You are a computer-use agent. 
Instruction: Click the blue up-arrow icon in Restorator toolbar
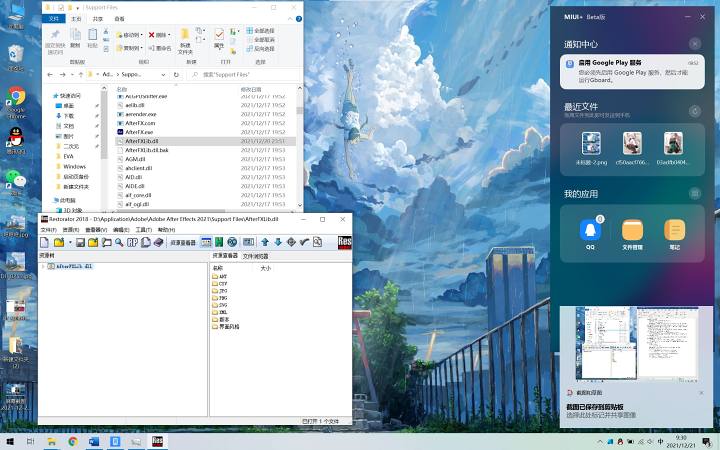[265, 242]
